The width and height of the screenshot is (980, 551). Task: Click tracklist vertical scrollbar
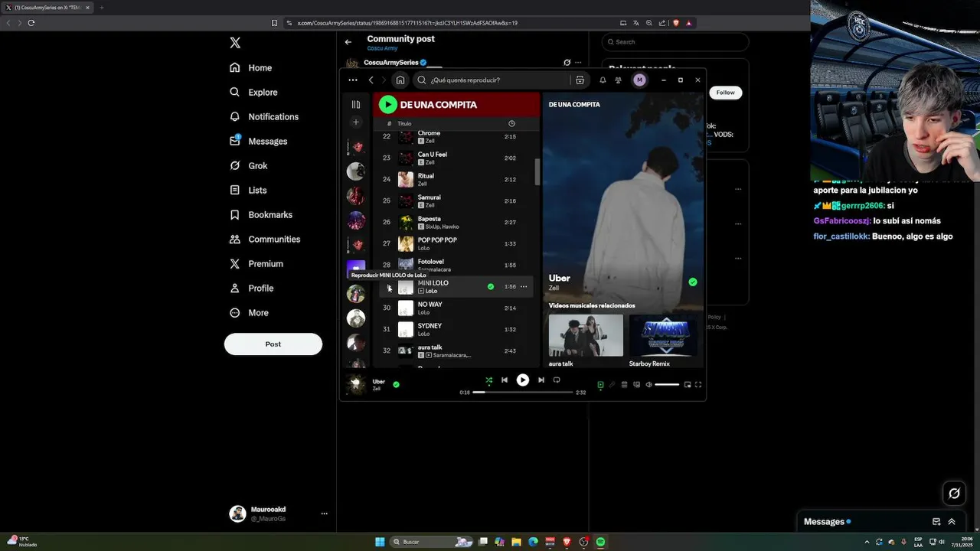pyautogui.click(x=537, y=172)
